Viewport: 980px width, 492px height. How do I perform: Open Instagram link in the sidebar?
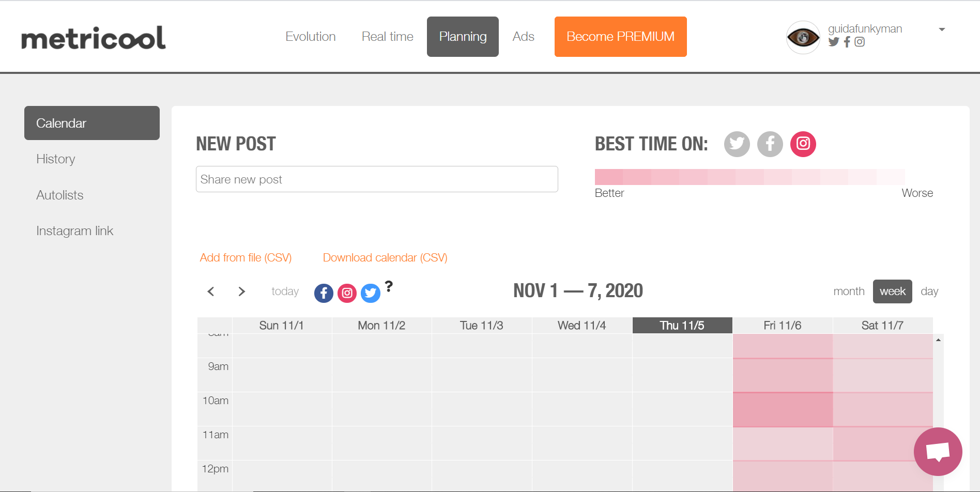click(75, 230)
